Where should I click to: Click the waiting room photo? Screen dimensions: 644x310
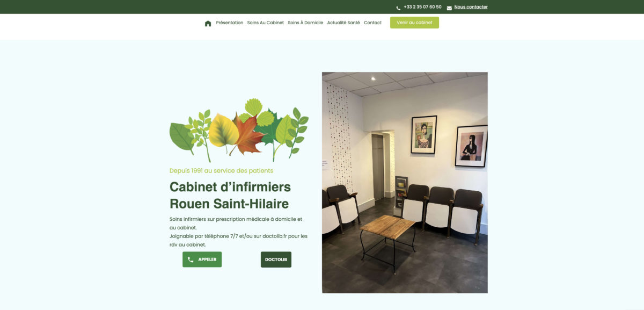coord(405,183)
